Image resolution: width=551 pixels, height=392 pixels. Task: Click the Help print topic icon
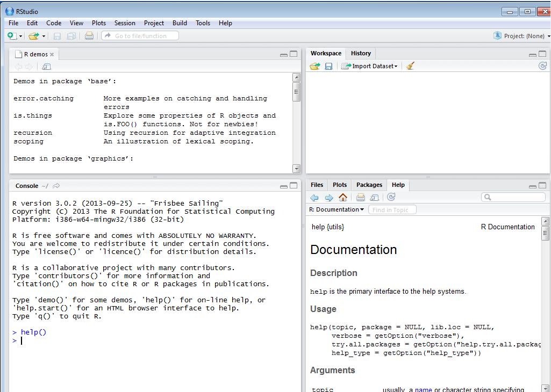click(x=361, y=197)
